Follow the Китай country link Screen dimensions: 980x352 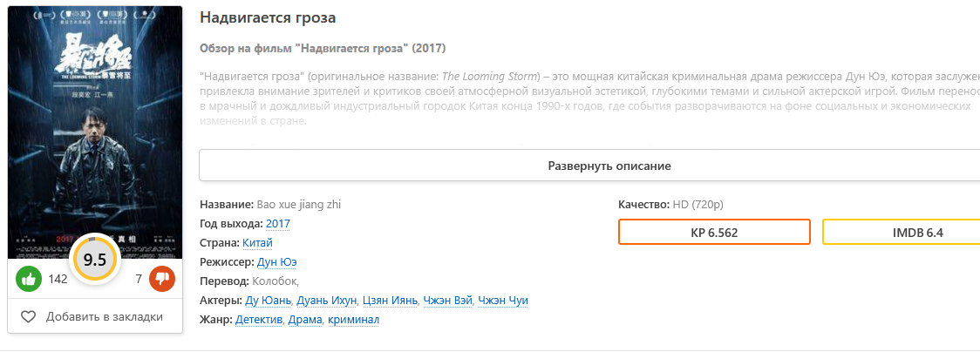coord(257,243)
